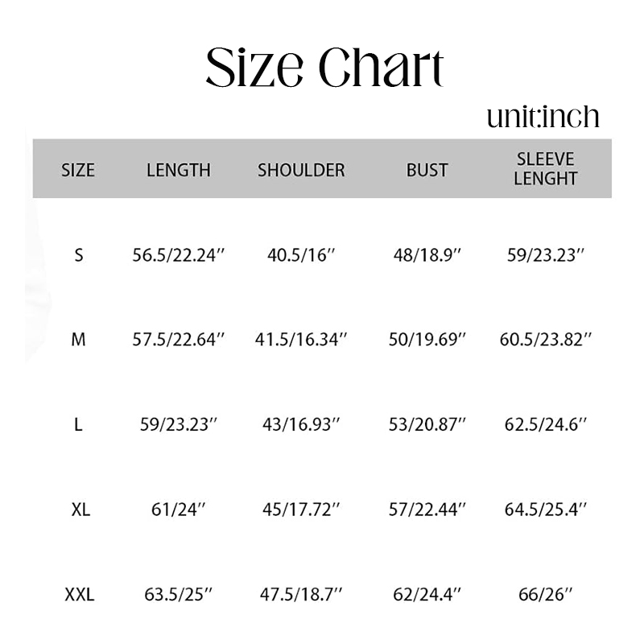Select the XL size row label

point(80,510)
